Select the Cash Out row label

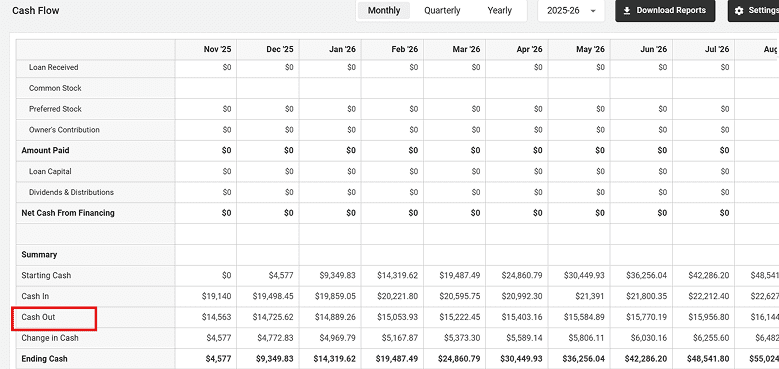[38, 317]
